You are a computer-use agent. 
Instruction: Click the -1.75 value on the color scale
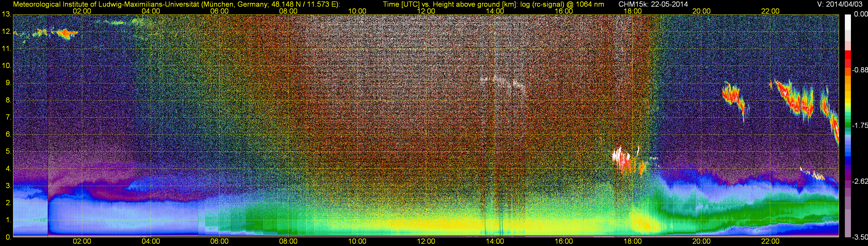[859, 126]
